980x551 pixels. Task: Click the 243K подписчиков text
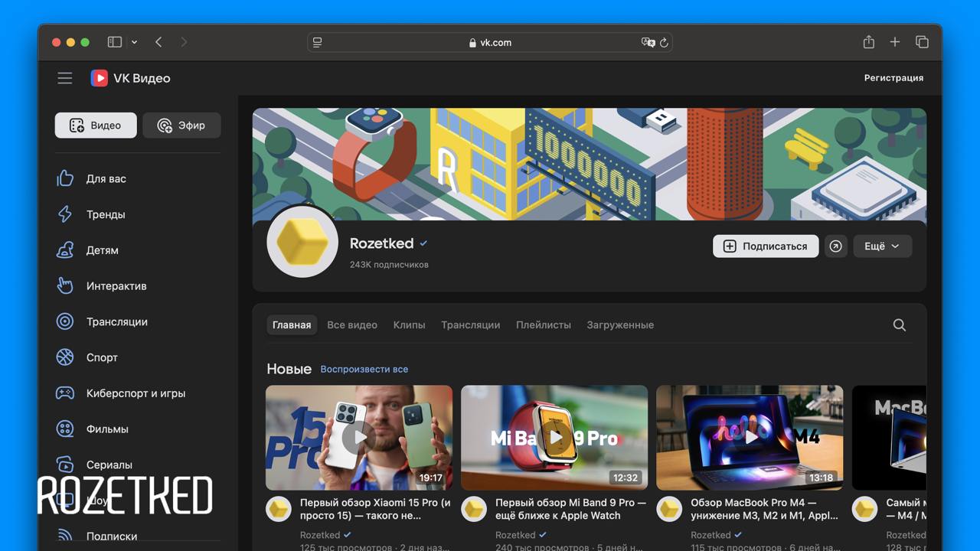pyautogui.click(x=389, y=265)
